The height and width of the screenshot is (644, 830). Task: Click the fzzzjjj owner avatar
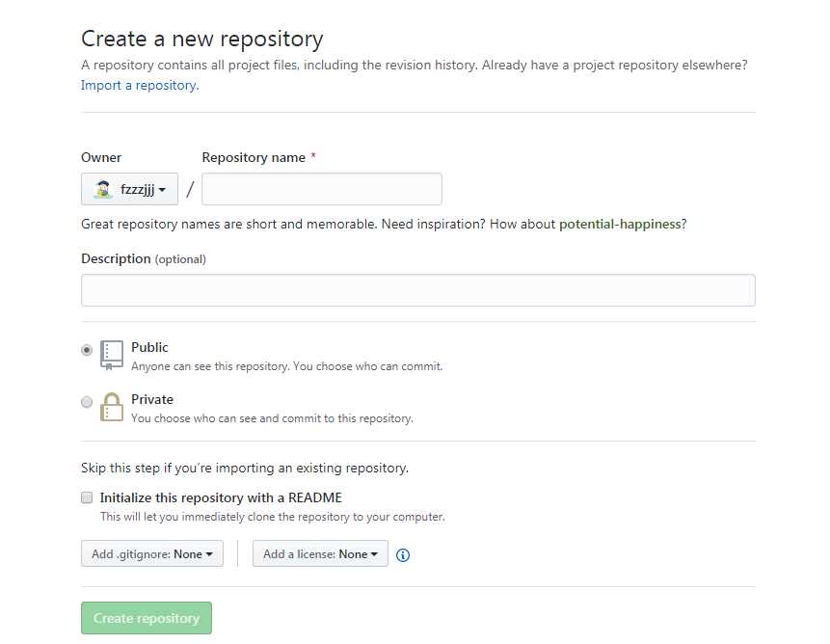click(103, 189)
